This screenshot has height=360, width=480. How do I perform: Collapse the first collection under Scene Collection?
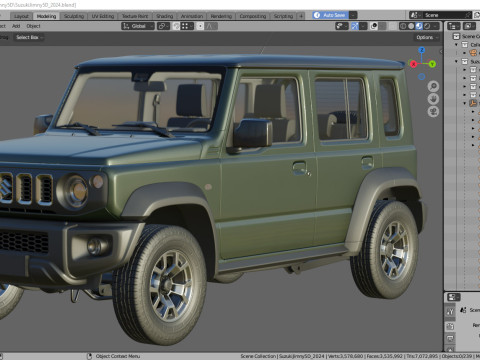(x=456, y=45)
